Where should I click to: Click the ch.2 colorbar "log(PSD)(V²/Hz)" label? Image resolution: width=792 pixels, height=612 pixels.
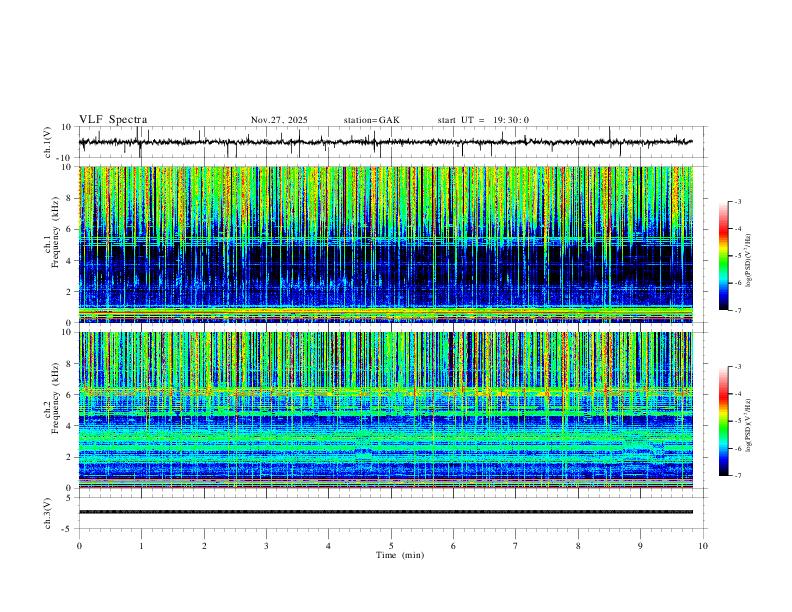tap(749, 425)
